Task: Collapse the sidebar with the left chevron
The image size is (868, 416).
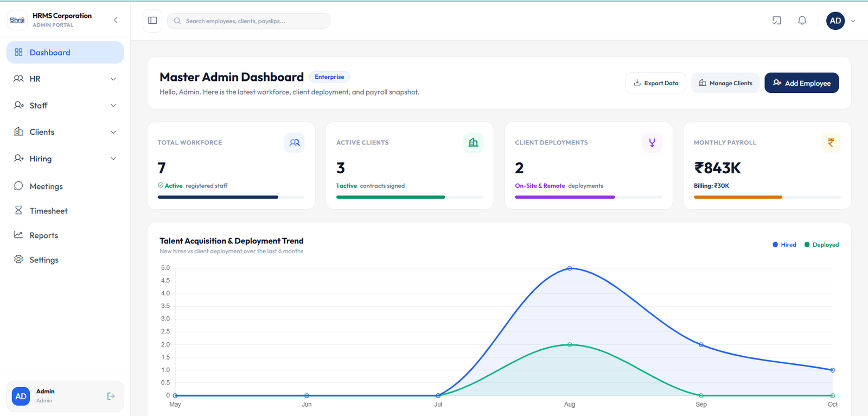Action: click(x=116, y=20)
